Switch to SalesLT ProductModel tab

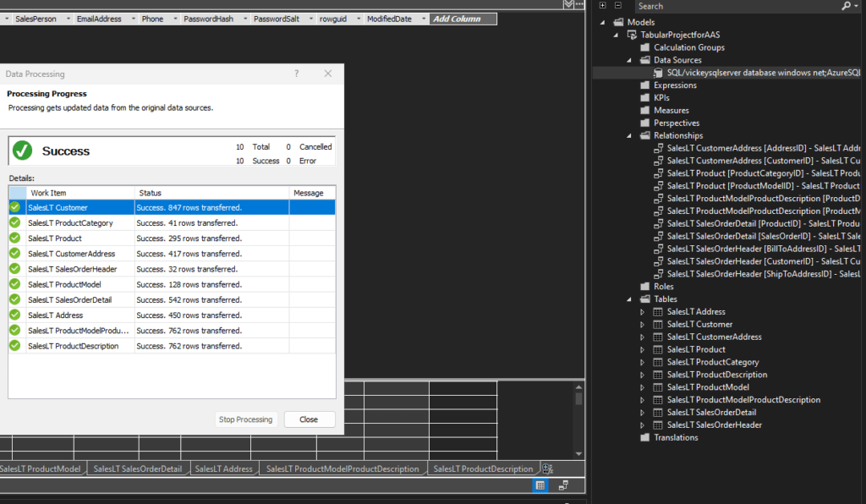(x=41, y=468)
